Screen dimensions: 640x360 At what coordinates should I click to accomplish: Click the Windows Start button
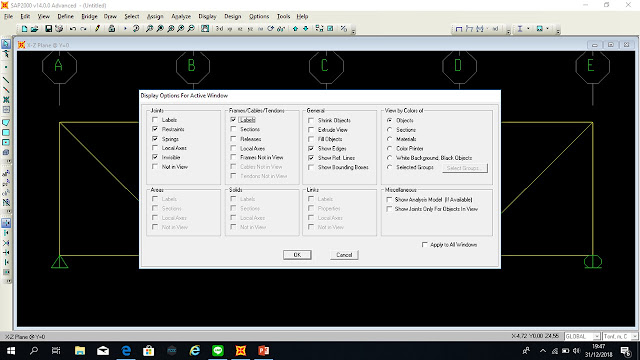click(11, 351)
